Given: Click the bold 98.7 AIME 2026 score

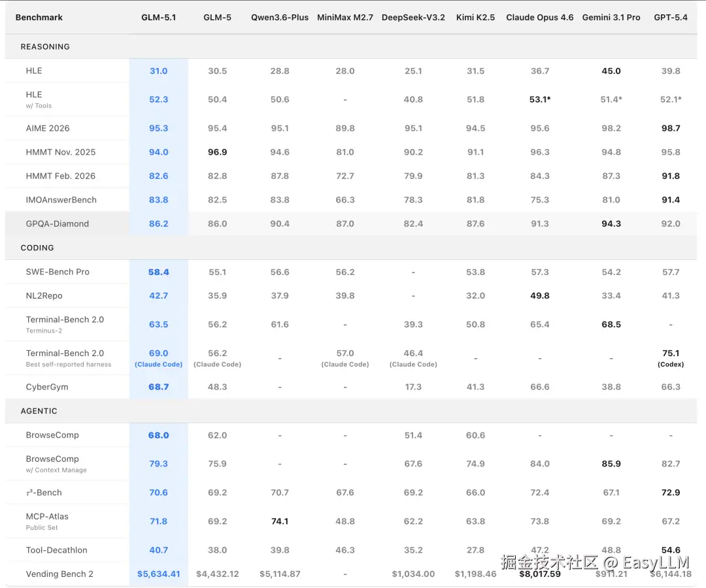Looking at the screenshot, I should tap(671, 128).
